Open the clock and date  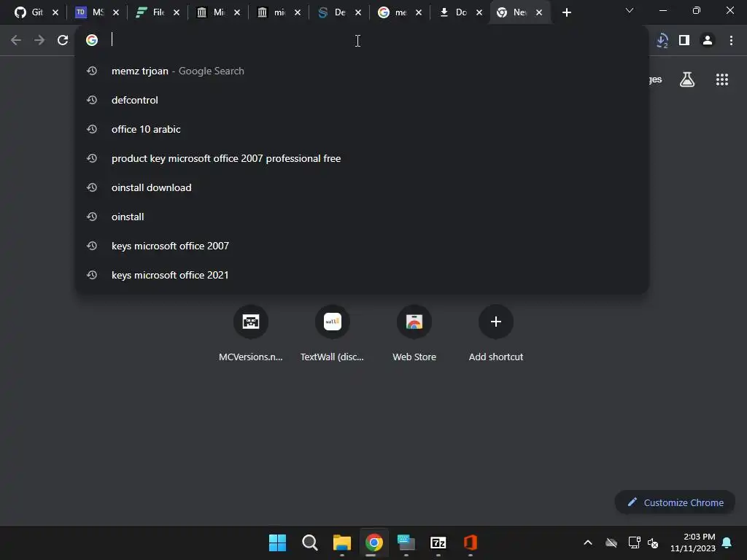(693, 542)
